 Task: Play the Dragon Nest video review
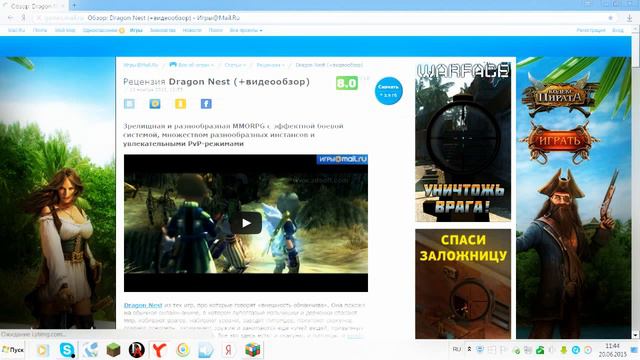(x=246, y=223)
